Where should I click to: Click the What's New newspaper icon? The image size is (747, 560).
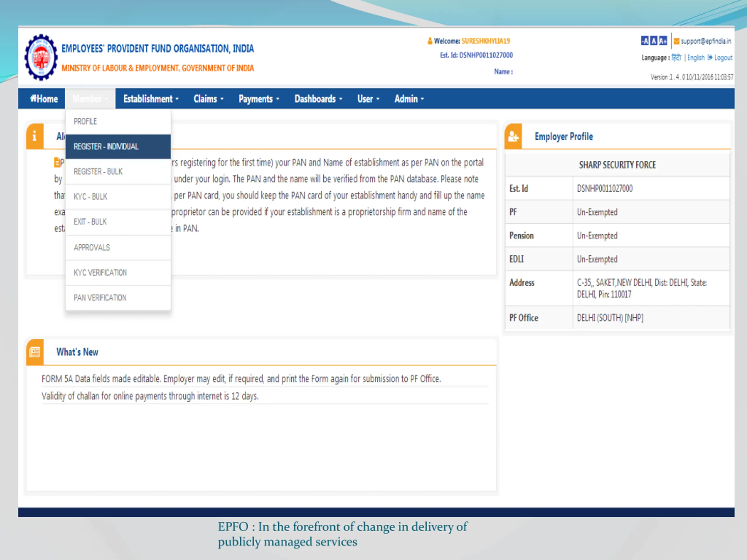[35, 352]
